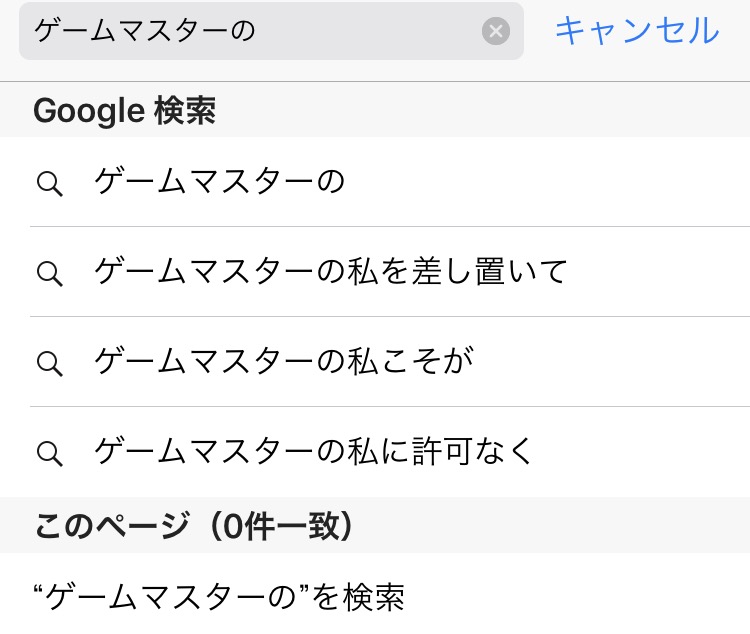Image resolution: width=750 pixels, height=634 pixels.
Task: Click the word "Google" in the section header
Action: [89, 110]
